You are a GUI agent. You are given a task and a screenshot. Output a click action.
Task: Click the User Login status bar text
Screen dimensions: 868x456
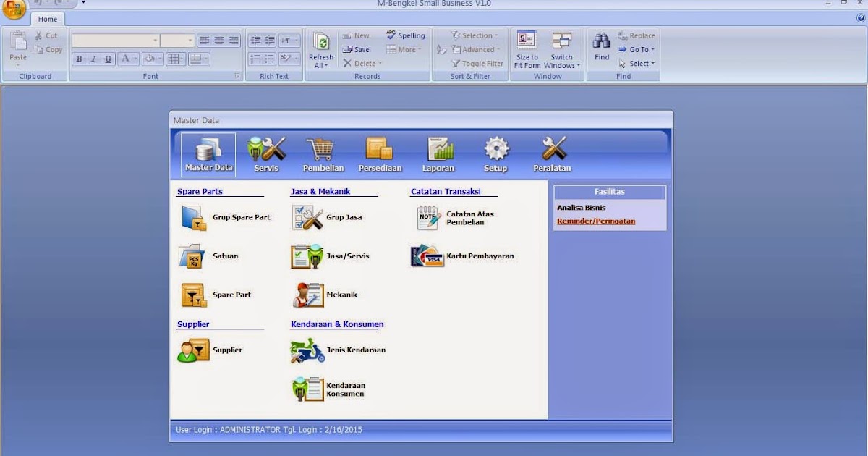click(x=269, y=430)
